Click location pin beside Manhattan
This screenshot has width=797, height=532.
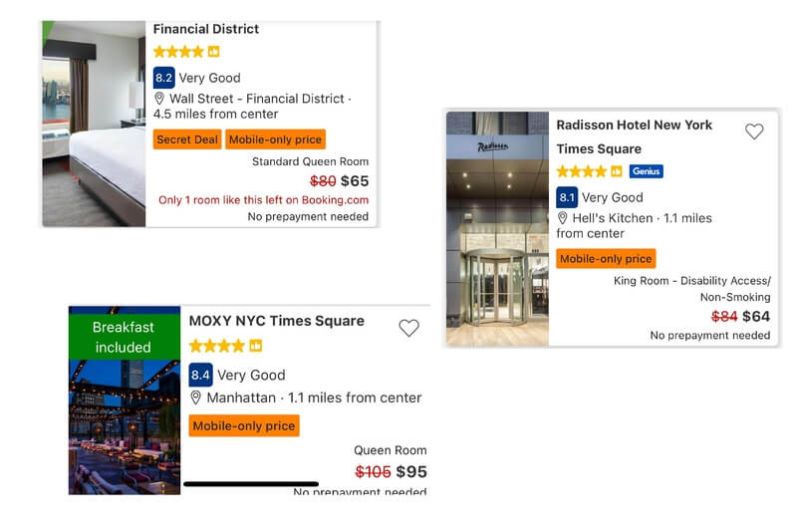click(196, 398)
